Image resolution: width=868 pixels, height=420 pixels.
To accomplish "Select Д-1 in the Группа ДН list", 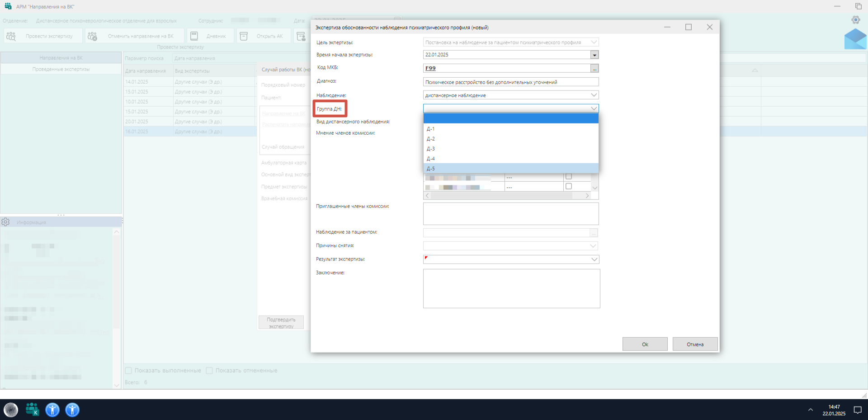I will pyautogui.click(x=511, y=129).
